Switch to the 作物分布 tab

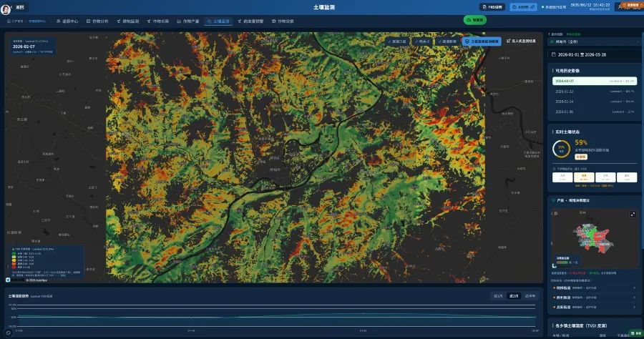[97, 21]
